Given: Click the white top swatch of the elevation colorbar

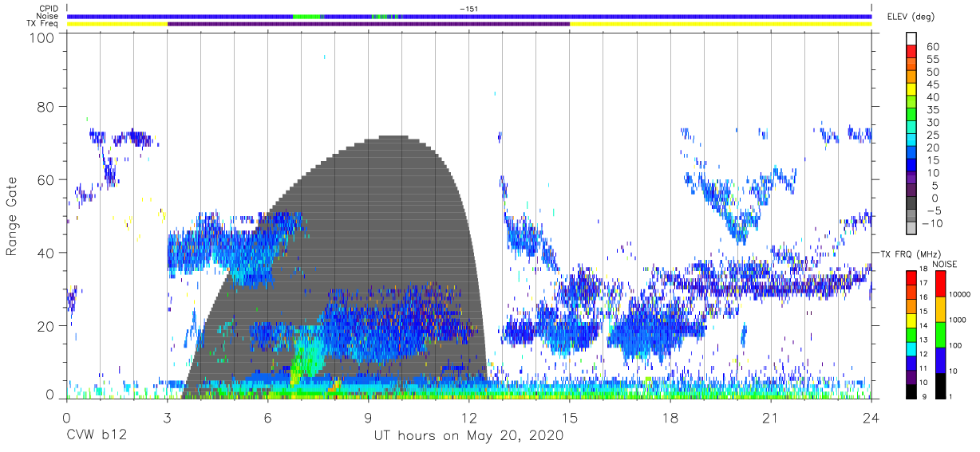Looking at the screenshot, I should [911, 38].
